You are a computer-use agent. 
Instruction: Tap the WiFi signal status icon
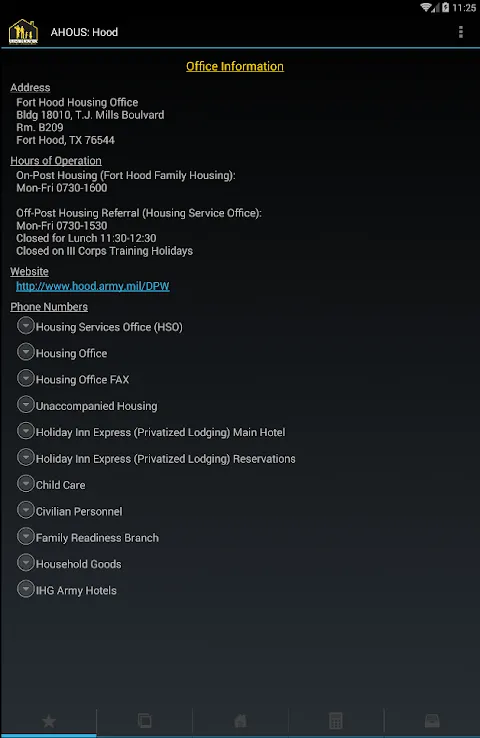pyautogui.click(x=426, y=8)
